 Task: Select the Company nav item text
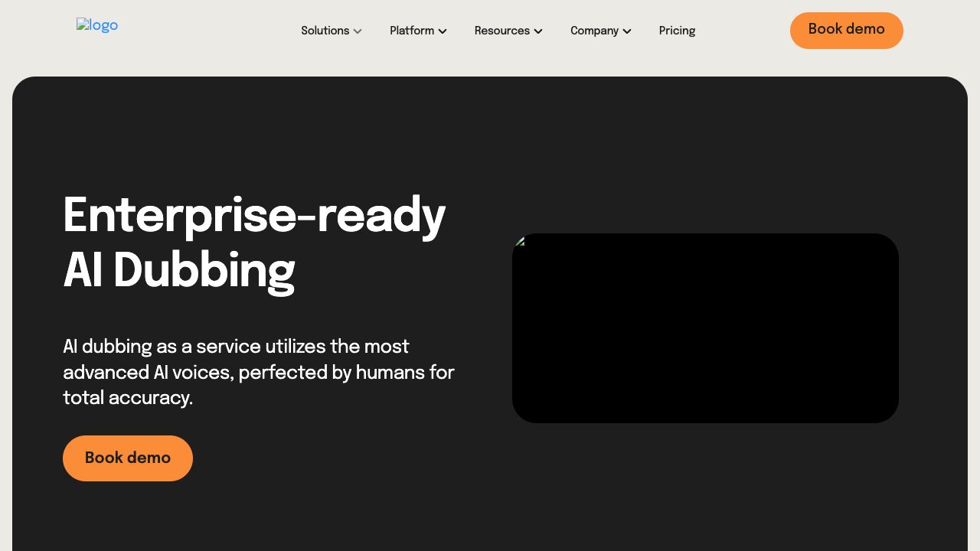[594, 31]
